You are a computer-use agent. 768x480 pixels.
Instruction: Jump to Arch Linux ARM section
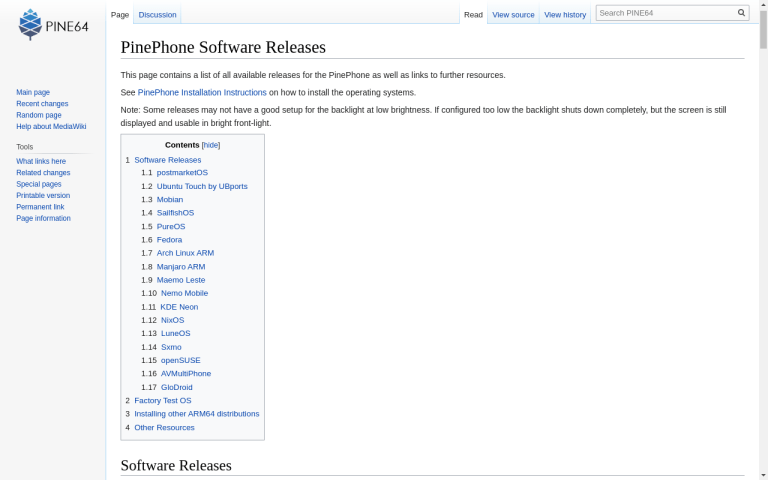[x=185, y=253]
